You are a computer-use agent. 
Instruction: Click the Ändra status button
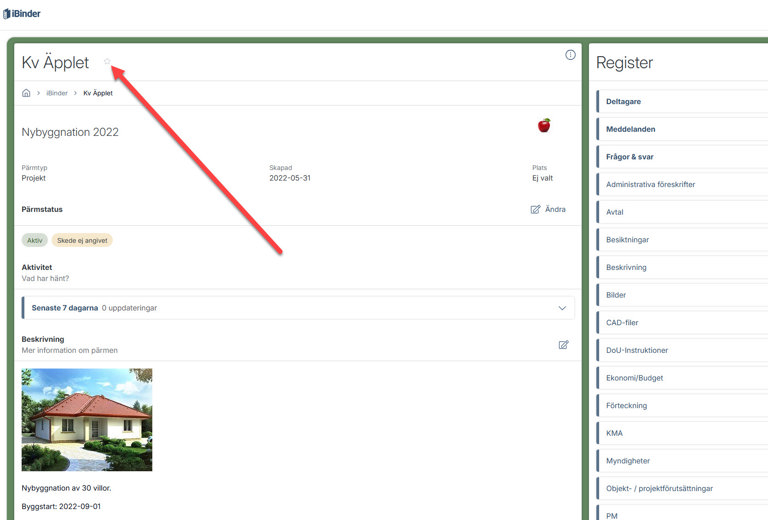(555, 210)
